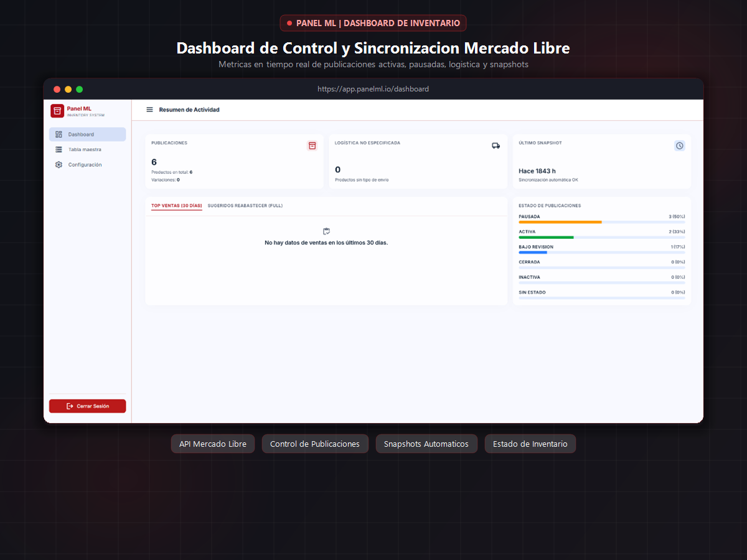Click the Resumen de Actividad header title
747x560 pixels.
point(189,110)
